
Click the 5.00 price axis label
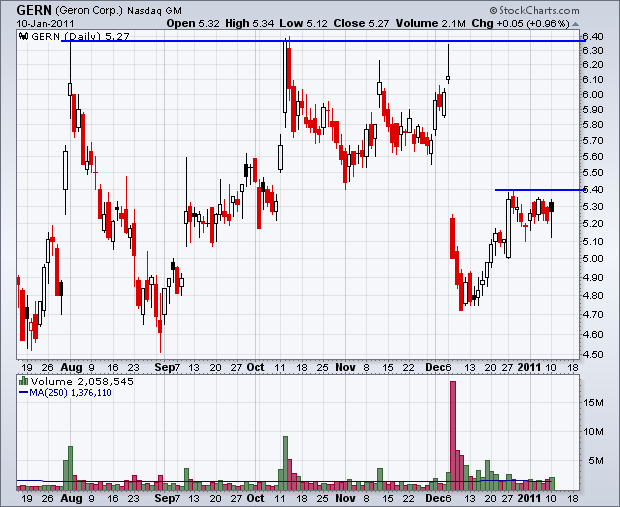(x=593, y=258)
